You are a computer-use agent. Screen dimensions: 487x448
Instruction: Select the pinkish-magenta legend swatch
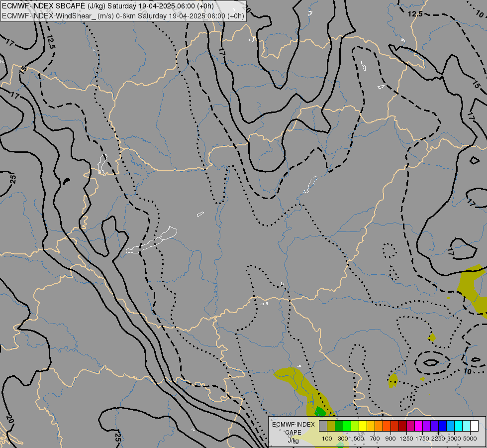coord(411,426)
